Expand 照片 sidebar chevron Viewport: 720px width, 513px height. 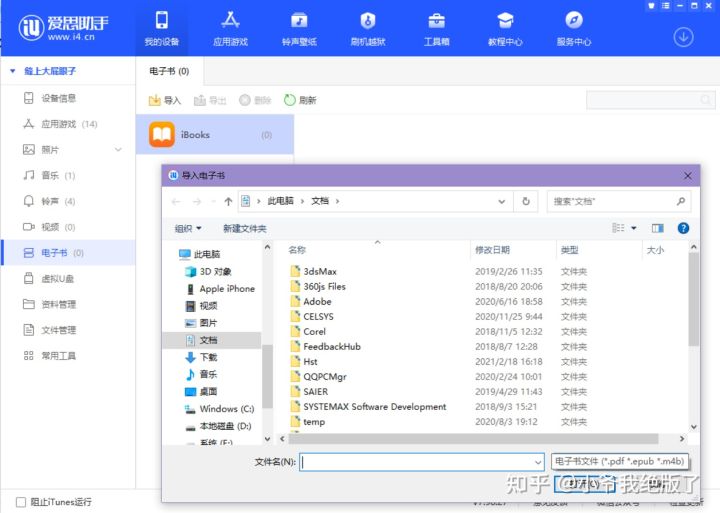(x=118, y=150)
